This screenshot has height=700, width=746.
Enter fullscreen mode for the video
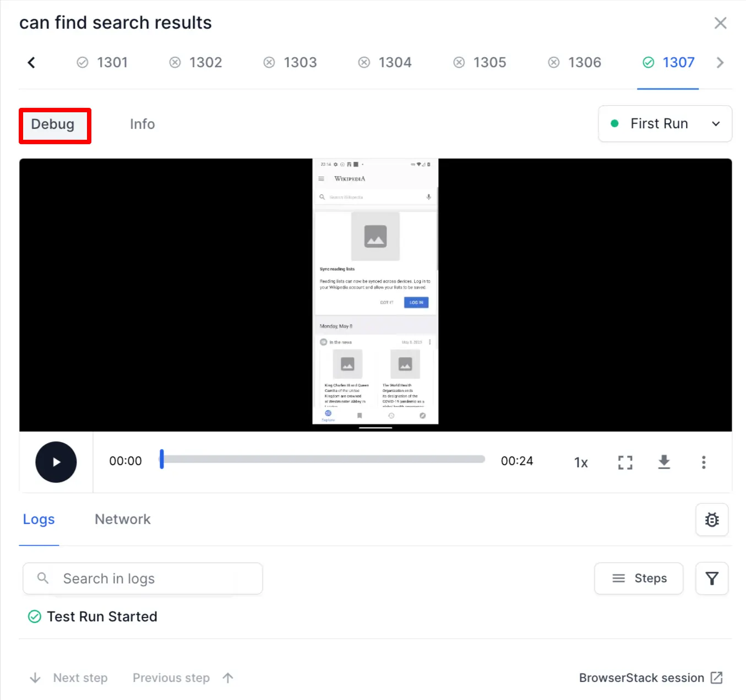pos(625,462)
